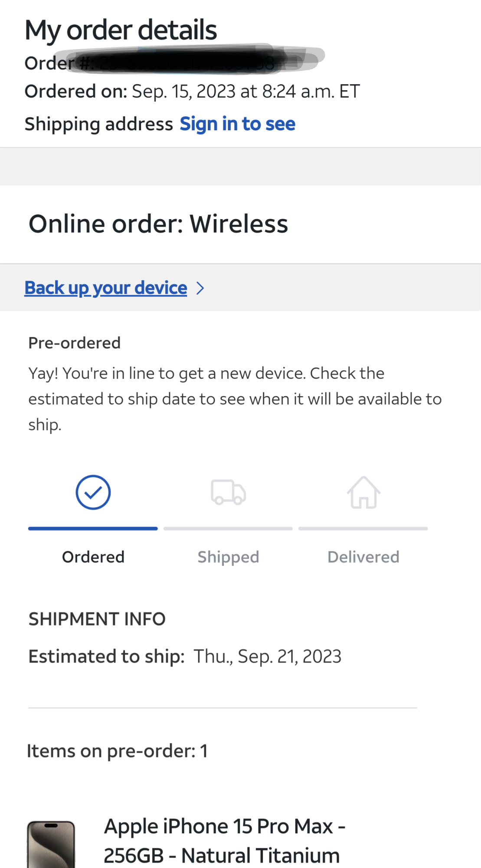Image resolution: width=481 pixels, height=868 pixels.
Task: Open the iPhone 15 Pro Max thumbnail image
Action: (51, 844)
